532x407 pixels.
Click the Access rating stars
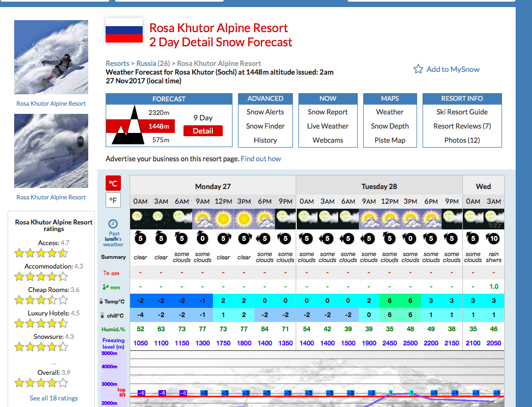click(41, 253)
